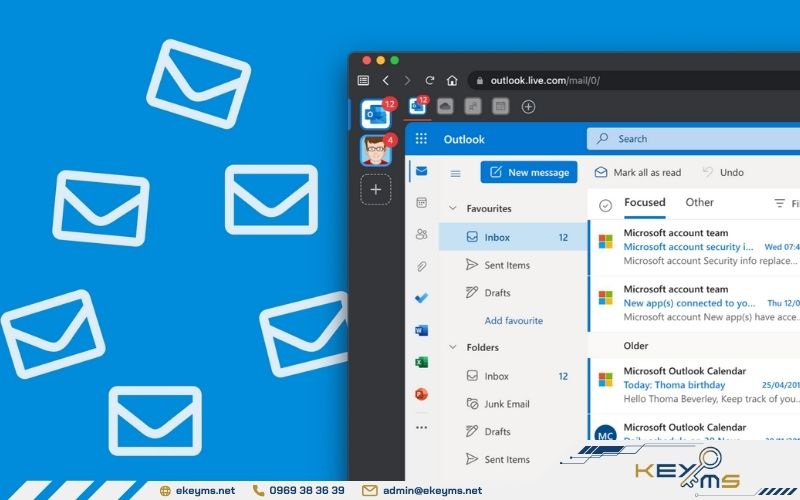Go to the browser home icon

[x=452, y=80]
